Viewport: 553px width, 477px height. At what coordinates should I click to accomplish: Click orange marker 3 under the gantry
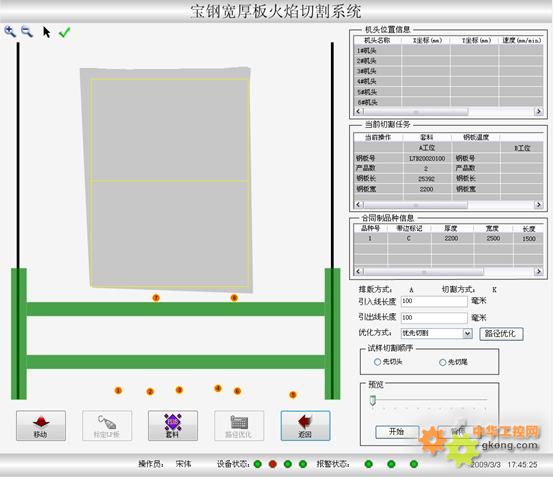click(179, 390)
